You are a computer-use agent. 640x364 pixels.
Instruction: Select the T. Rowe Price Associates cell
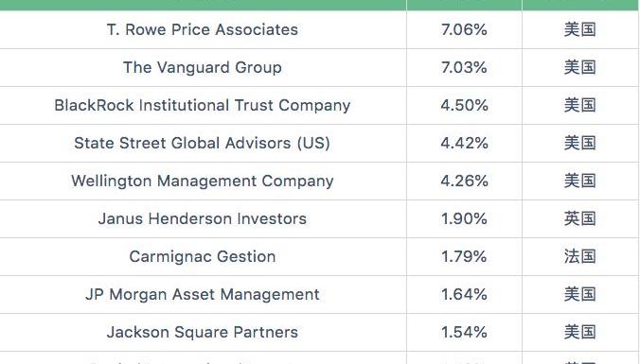tap(203, 29)
